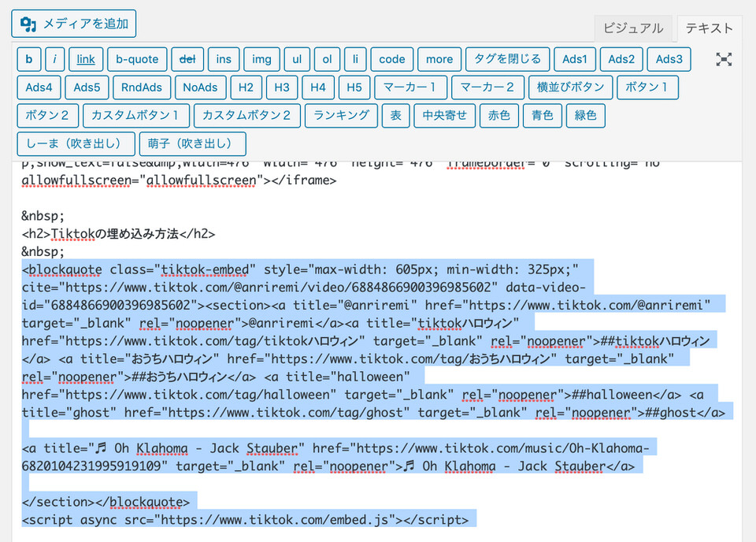Image resolution: width=756 pixels, height=542 pixels.
Task: Insert しーま（吹き出し）speech balloon
Action: tap(76, 143)
